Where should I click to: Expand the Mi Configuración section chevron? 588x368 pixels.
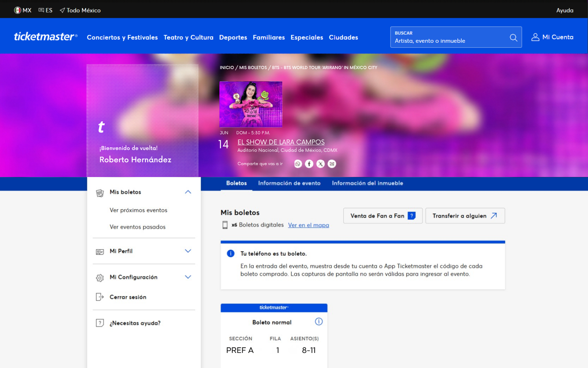(x=188, y=277)
